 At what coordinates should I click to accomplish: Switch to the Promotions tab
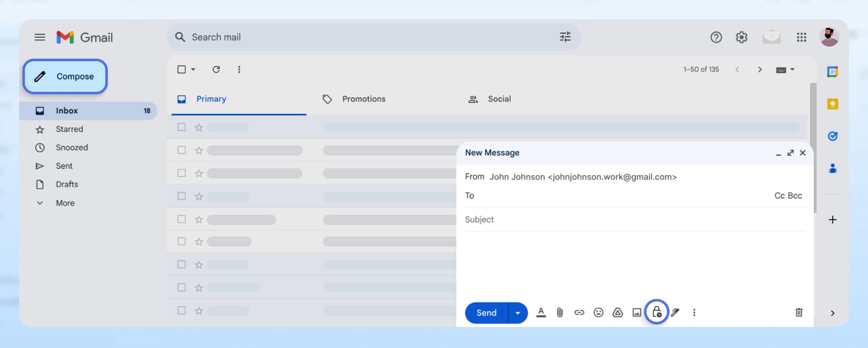363,98
